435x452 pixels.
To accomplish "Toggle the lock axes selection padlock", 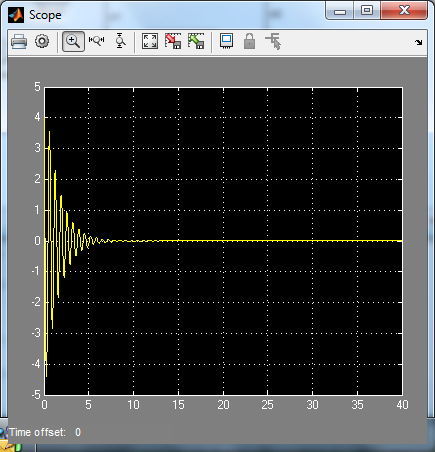I will coord(249,41).
